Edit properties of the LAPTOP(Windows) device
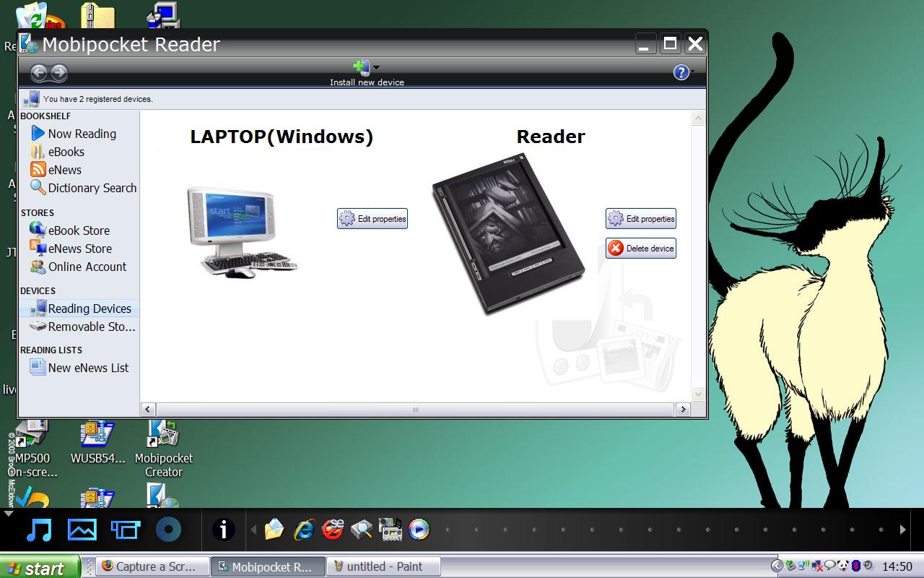Image resolution: width=924 pixels, height=578 pixels. (372, 219)
